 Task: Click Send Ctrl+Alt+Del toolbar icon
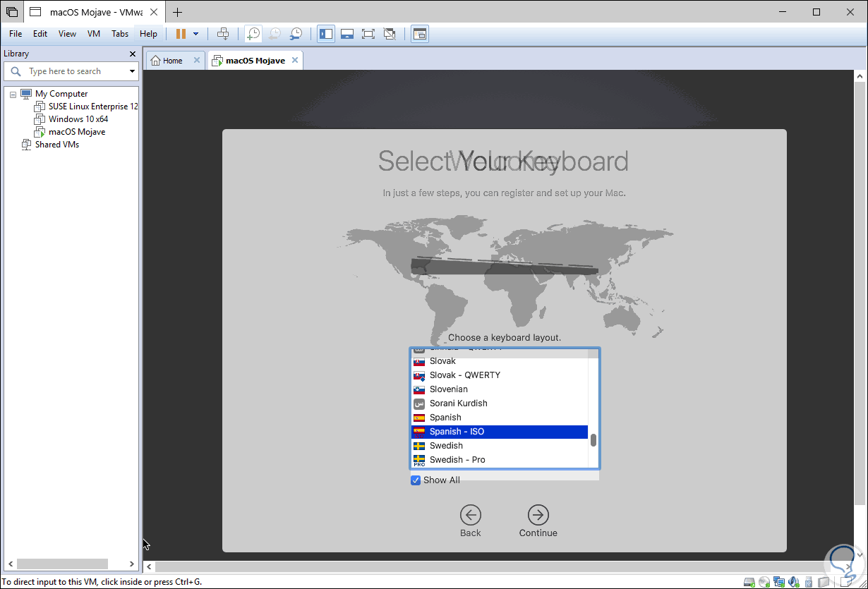coord(223,34)
